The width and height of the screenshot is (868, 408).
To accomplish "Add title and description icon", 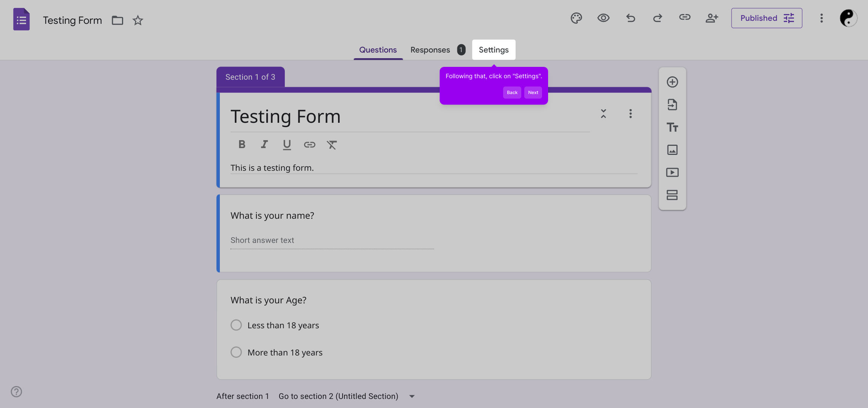I will click(x=672, y=127).
